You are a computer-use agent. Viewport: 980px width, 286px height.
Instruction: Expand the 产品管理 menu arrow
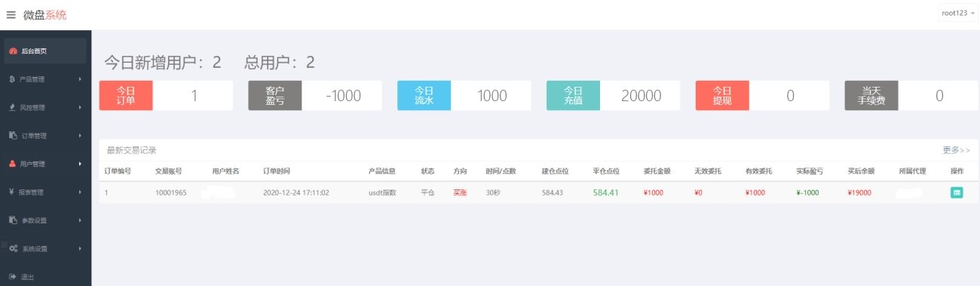pos(80,79)
